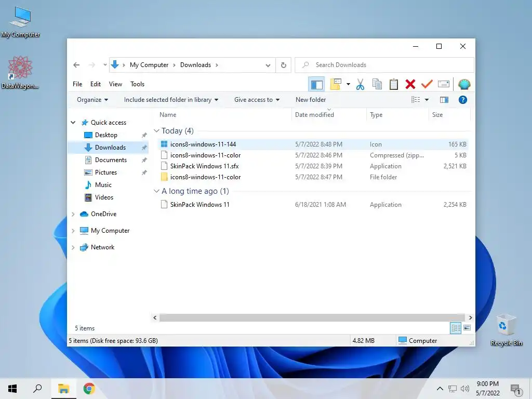Select Documents in Quick access
This screenshot has width=532, height=399.
(x=111, y=160)
